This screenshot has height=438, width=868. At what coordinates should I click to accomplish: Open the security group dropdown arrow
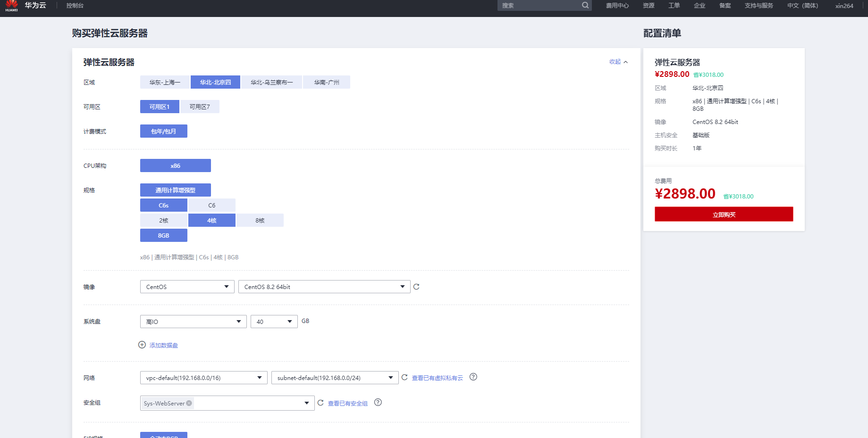click(307, 403)
